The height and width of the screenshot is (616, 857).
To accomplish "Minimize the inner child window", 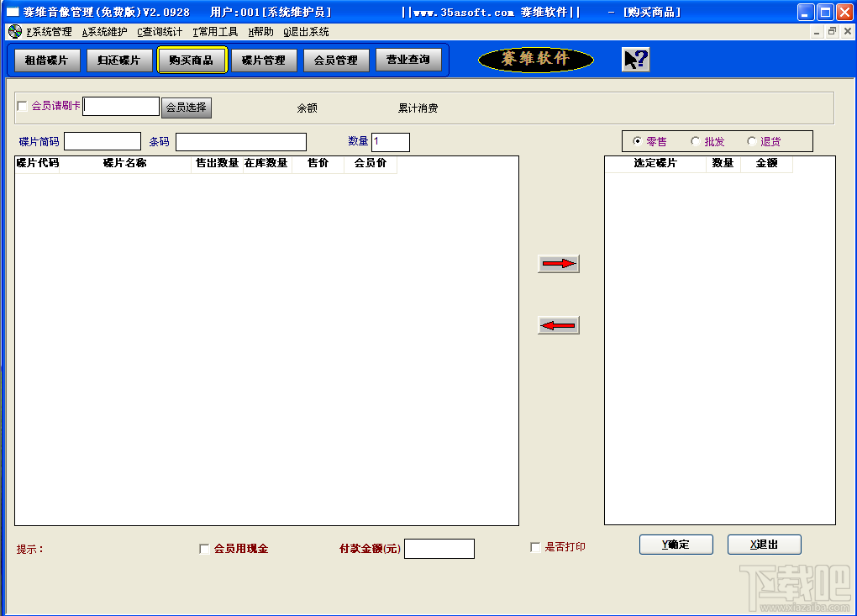I will (817, 32).
